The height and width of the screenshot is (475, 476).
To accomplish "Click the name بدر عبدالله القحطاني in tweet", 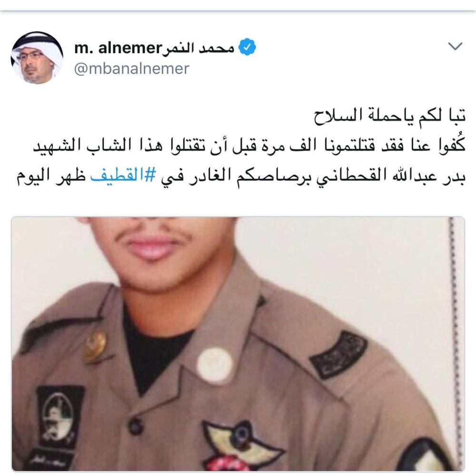I will click(390, 176).
